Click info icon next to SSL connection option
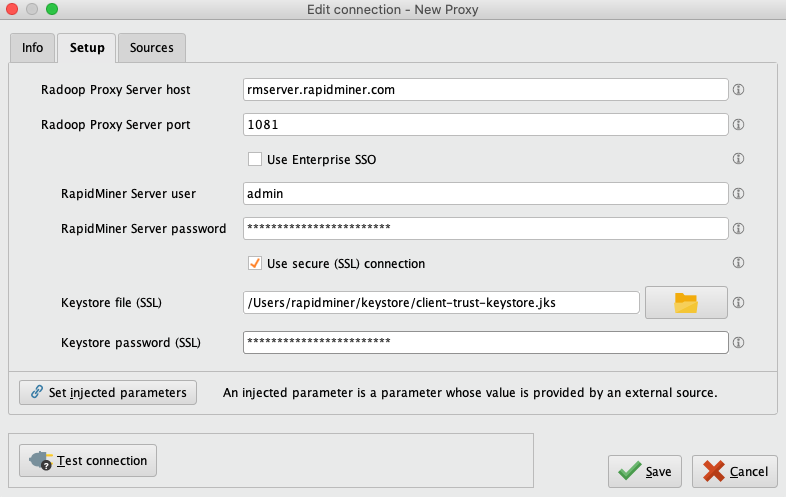The width and height of the screenshot is (786, 497). pos(739,263)
